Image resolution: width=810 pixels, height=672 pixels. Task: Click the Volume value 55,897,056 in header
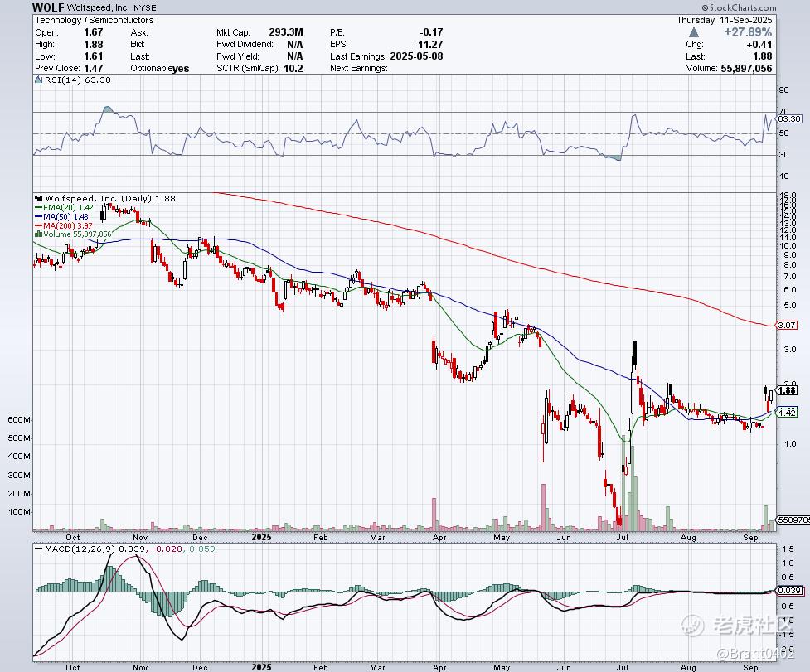[746, 68]
